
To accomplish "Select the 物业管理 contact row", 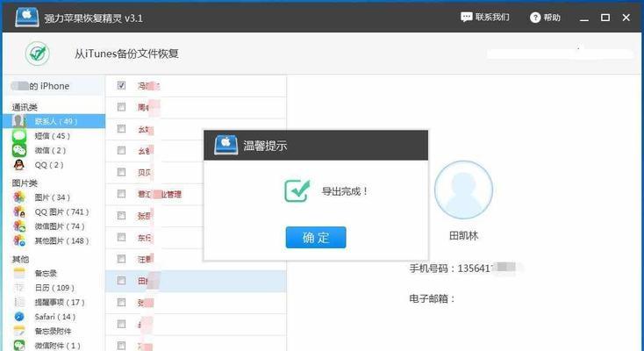I will [x=154, y=194].
